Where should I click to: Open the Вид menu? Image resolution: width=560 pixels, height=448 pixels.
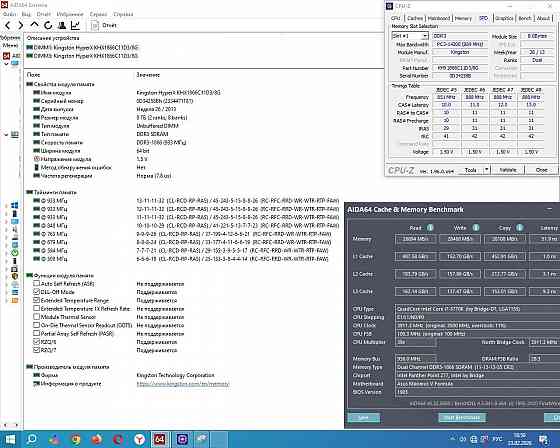pos(26,14)
